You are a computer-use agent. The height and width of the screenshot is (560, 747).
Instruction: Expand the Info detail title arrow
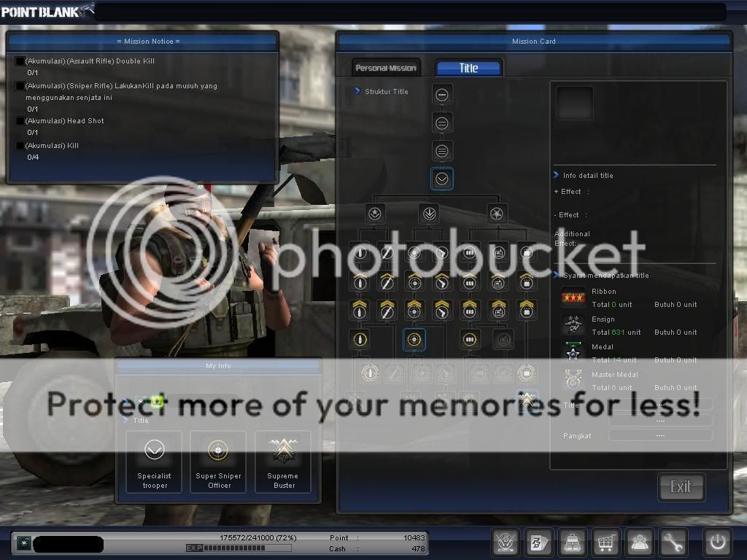(556, 175)
